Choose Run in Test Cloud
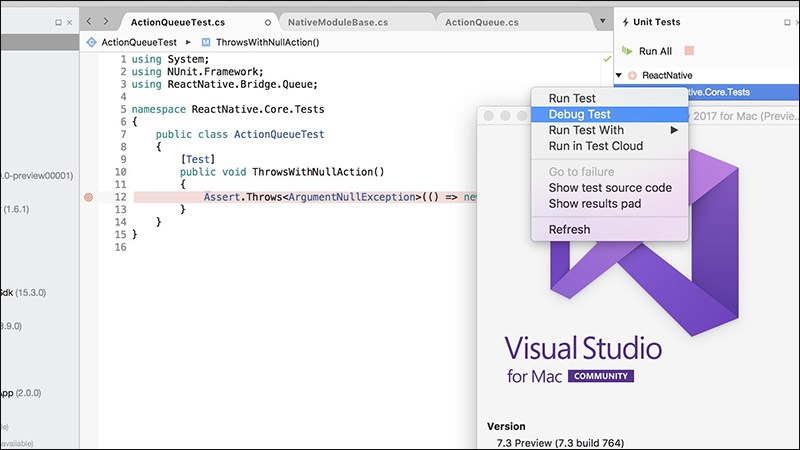 click(610, 146)
